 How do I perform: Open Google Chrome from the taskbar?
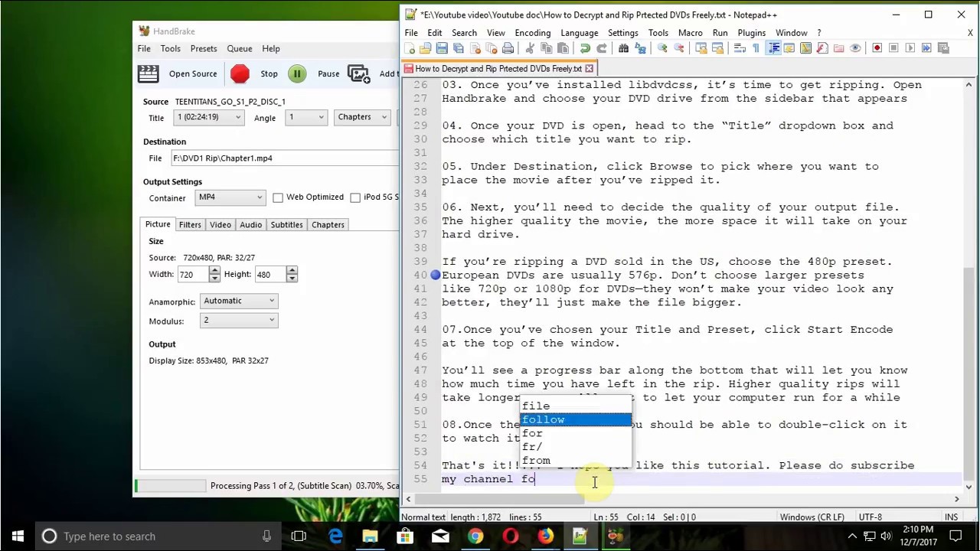pos(475,536)
